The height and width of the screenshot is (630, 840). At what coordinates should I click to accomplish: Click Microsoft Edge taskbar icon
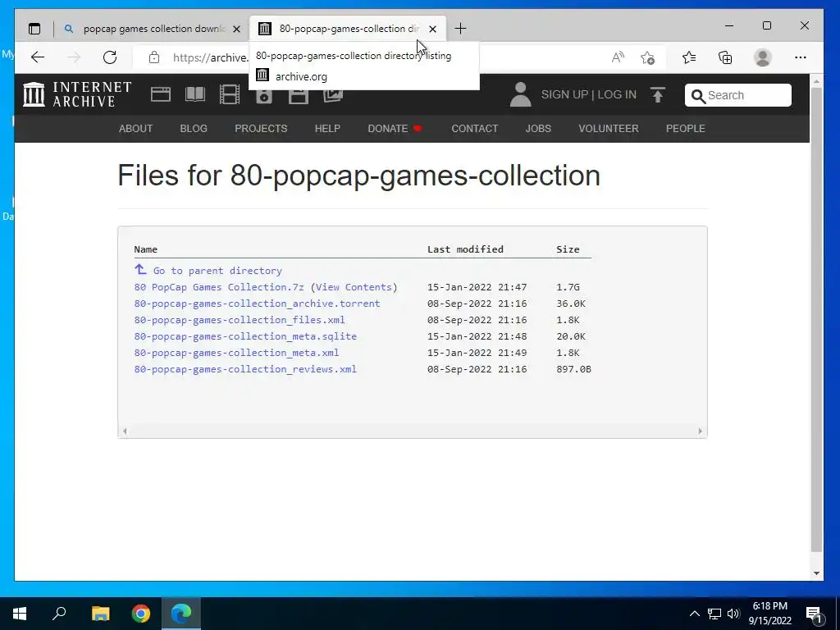pos(181,614)
